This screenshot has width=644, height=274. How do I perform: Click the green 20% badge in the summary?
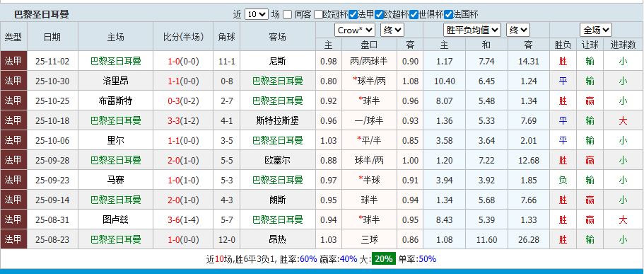[384, 259]
